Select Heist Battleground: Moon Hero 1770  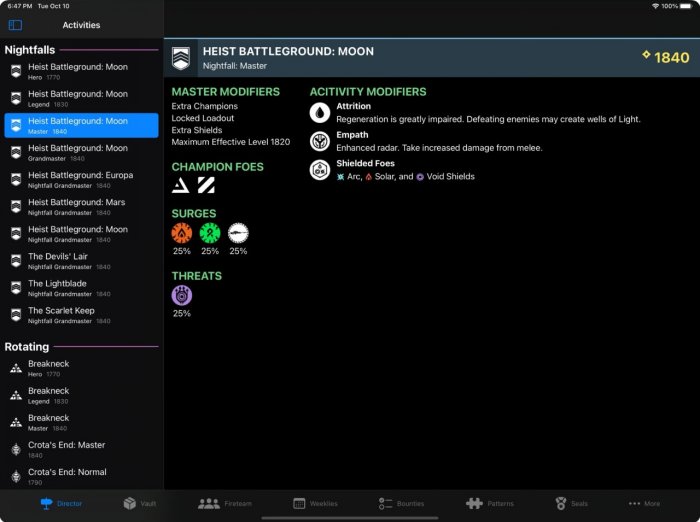(80, 71)
